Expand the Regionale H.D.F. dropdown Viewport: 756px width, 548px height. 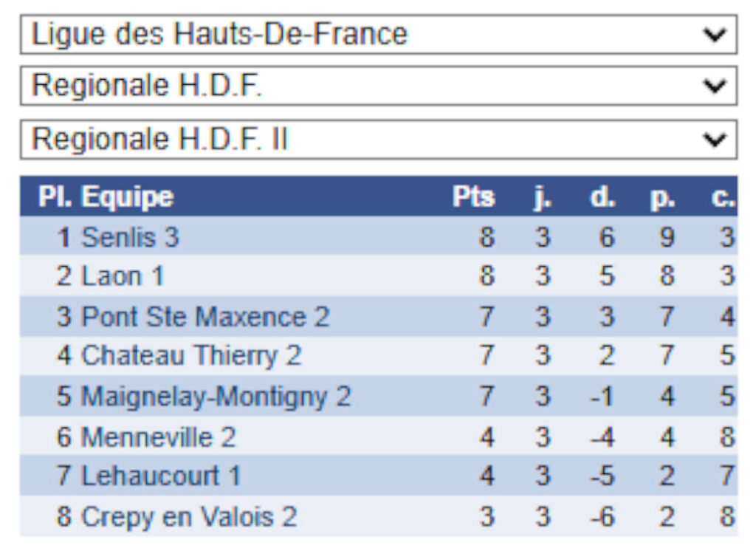(378, 86)
